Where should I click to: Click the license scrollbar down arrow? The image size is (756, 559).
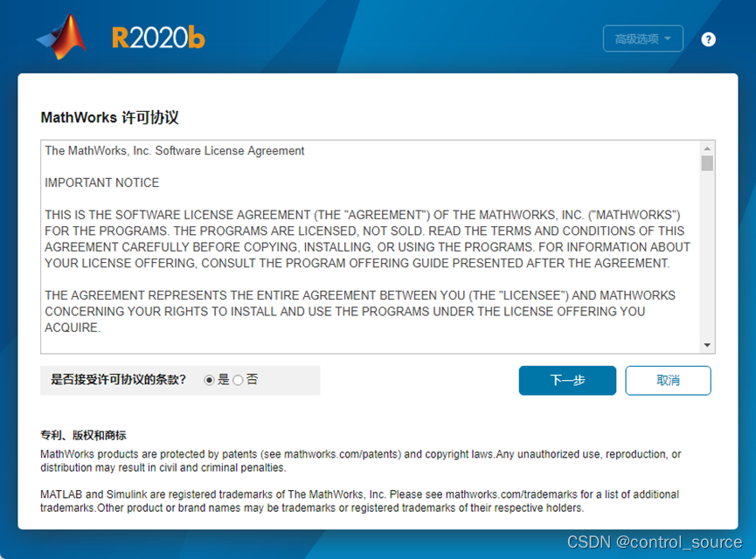pos(707,345)
